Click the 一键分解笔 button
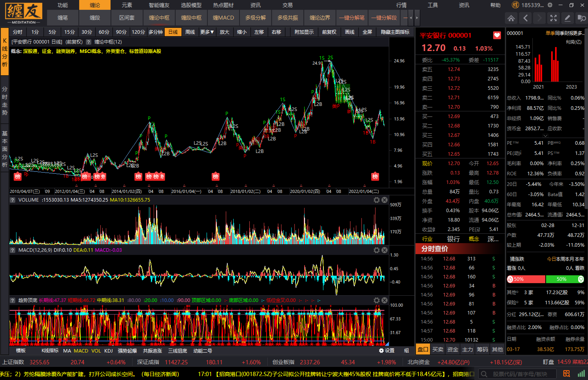588x380 pixels. pos(352,18)
